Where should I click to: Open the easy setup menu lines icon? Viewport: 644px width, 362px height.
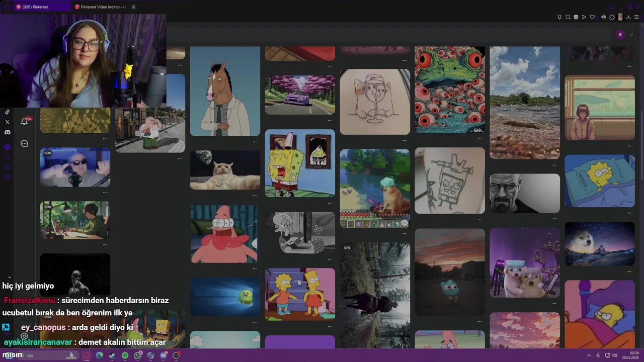(x=636, y=17)
